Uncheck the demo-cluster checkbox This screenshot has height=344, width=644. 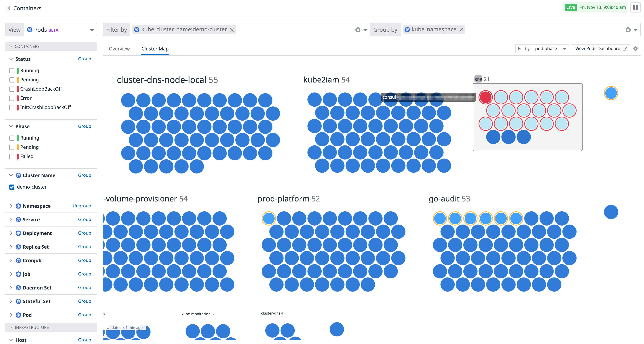click(x=12, y=187)
